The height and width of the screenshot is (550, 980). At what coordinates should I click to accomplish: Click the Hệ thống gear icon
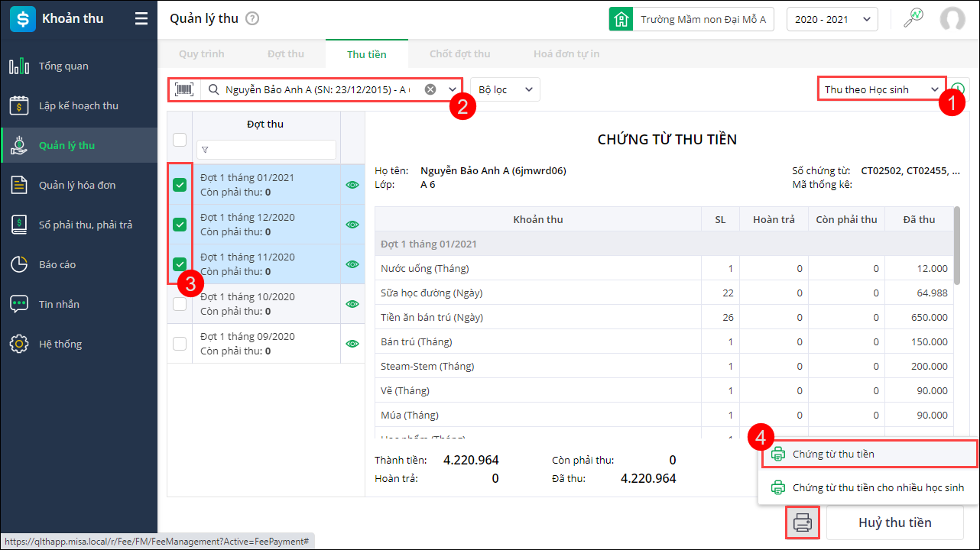pos(19,344)
